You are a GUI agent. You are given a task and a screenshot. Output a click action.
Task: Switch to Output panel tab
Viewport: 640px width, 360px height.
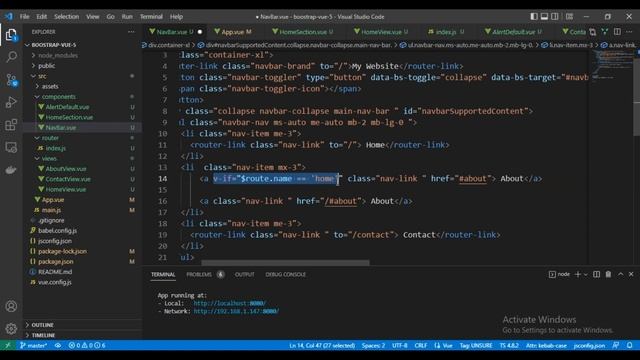[244, 274]
